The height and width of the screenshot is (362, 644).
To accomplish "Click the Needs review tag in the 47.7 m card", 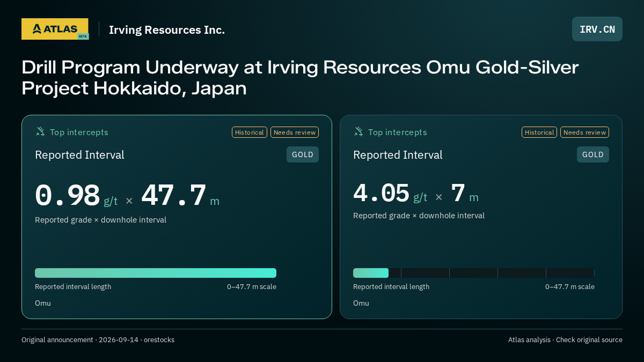I will click(295, 132).
